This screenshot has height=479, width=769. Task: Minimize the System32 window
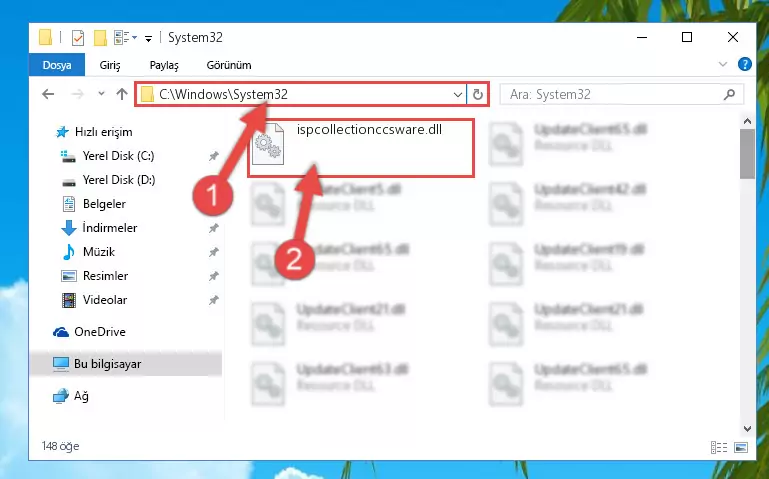coord(642,37)
